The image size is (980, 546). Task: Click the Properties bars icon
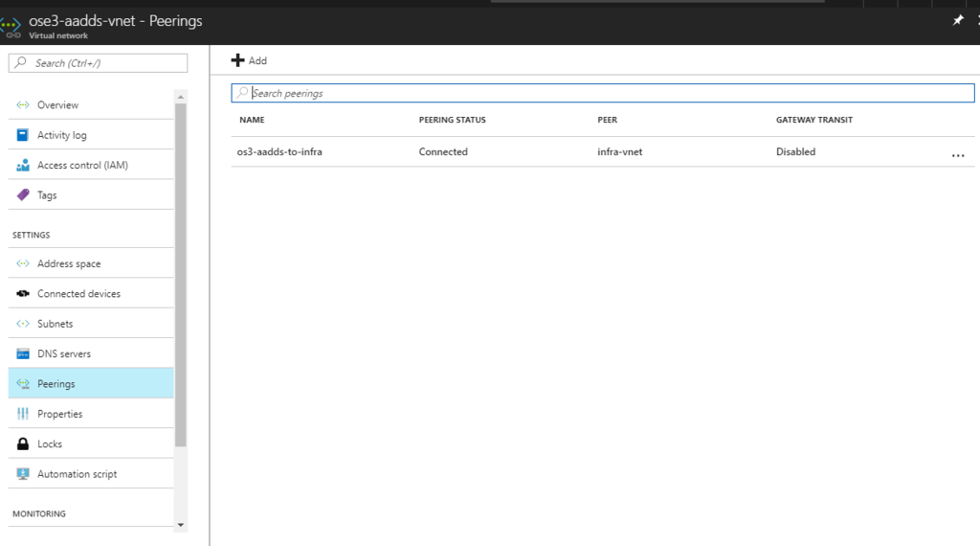click(x=23, y=414)
